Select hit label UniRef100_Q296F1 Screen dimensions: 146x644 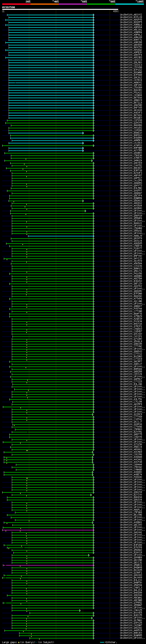(131, 572)
